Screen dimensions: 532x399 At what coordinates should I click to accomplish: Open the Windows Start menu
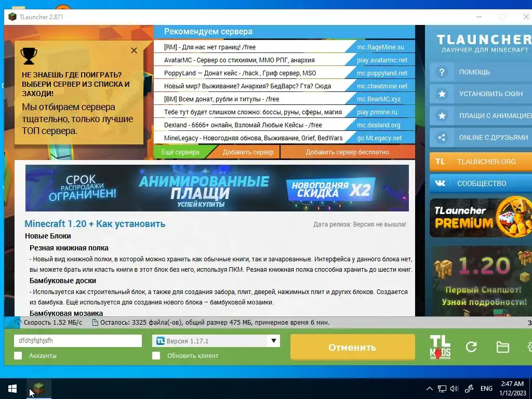pos(12,389)
